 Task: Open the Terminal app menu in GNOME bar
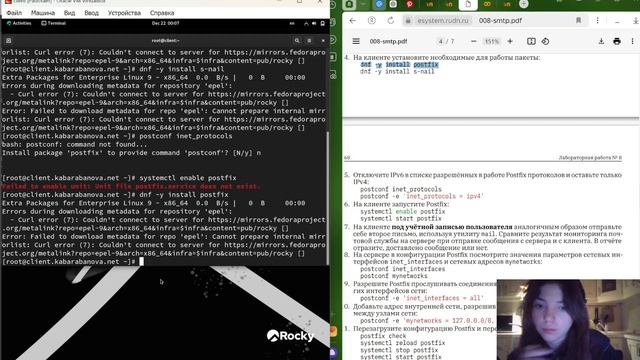[x=54, y=23]
